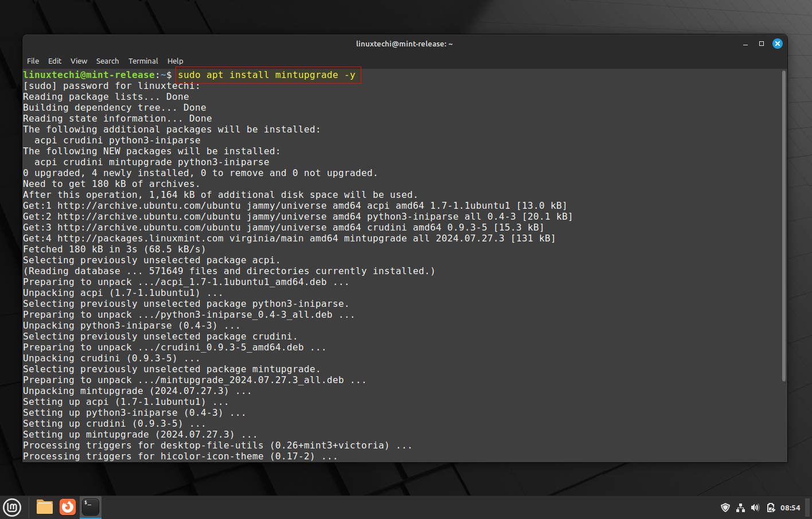Click the window title linuxtechi@mint-release: ~
Image resolution: width=812 pixels, height=519 pixels.
click(404, 44)
